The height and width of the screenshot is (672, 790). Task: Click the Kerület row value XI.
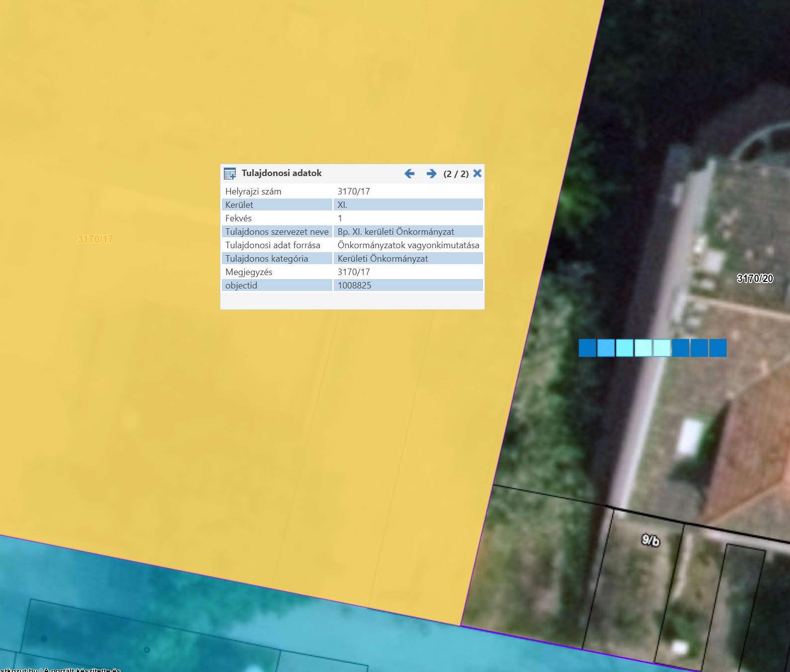point(342,205)
